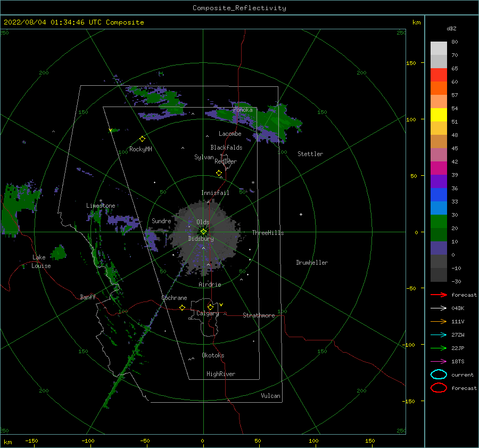This screenshot has height=448, width=479.
Task: Click the Lacombe city label
Action: pyautogui.click(x=230, y=134)
